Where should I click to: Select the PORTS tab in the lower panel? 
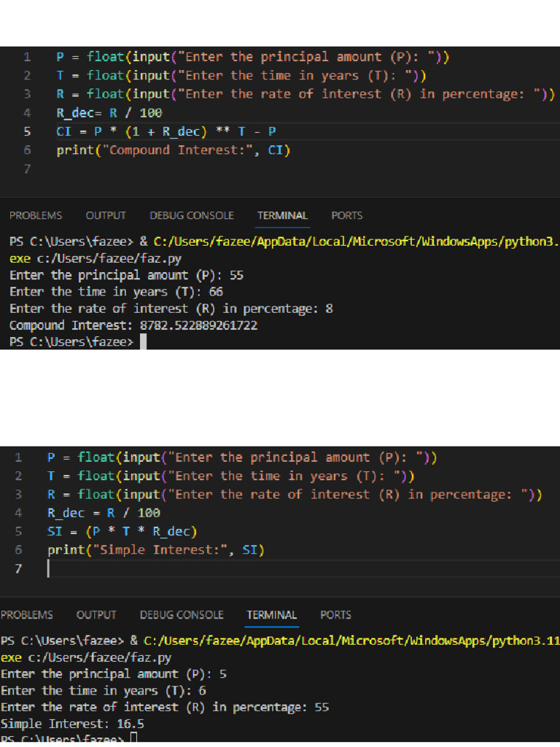click(335, 615)
